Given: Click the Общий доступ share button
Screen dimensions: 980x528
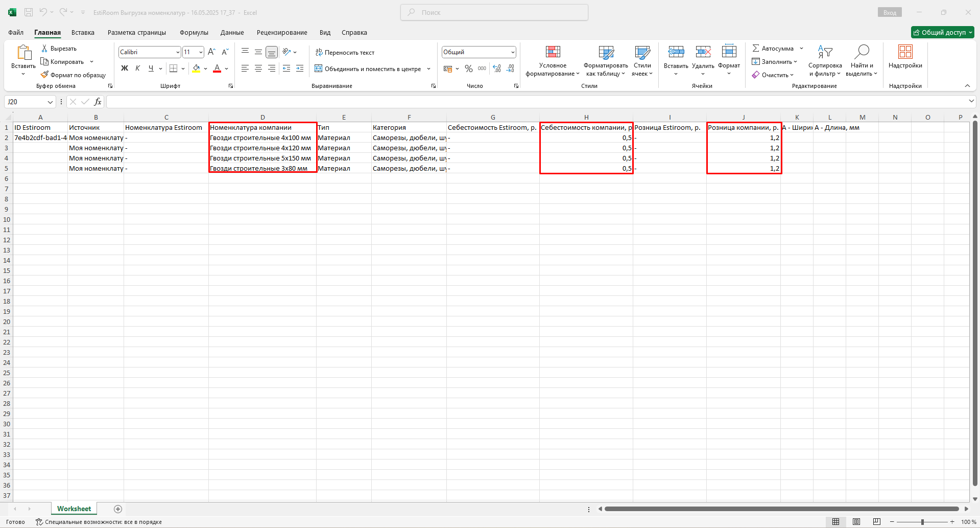Looking at the screenshot, I should pyautogui.click(x=942, y=32).
